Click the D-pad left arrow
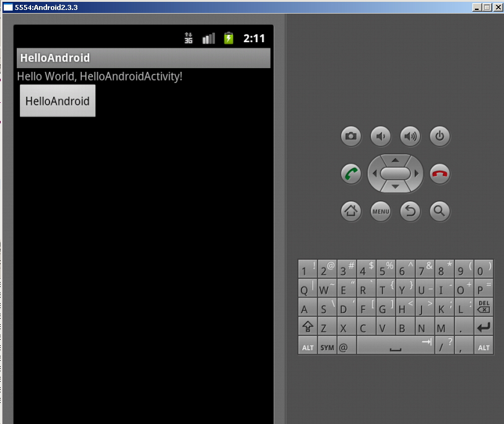Screen dimensions: 504x424 (x=374, y=174)
